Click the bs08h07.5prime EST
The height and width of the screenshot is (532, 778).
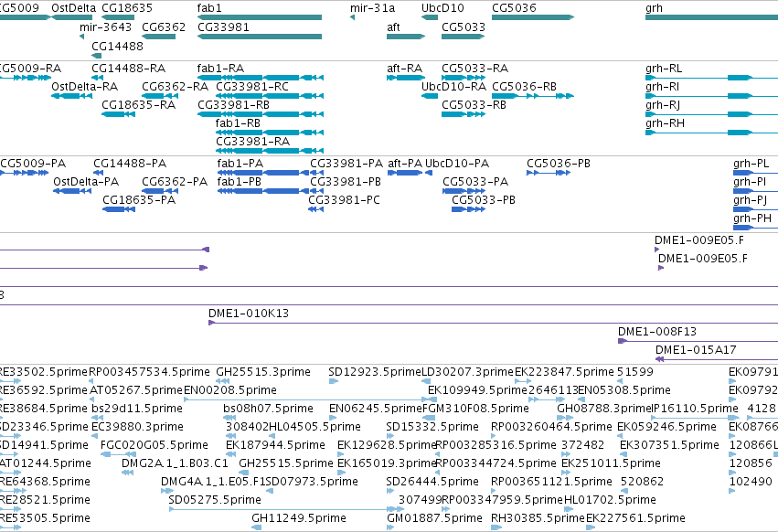[x=229, y=418]
